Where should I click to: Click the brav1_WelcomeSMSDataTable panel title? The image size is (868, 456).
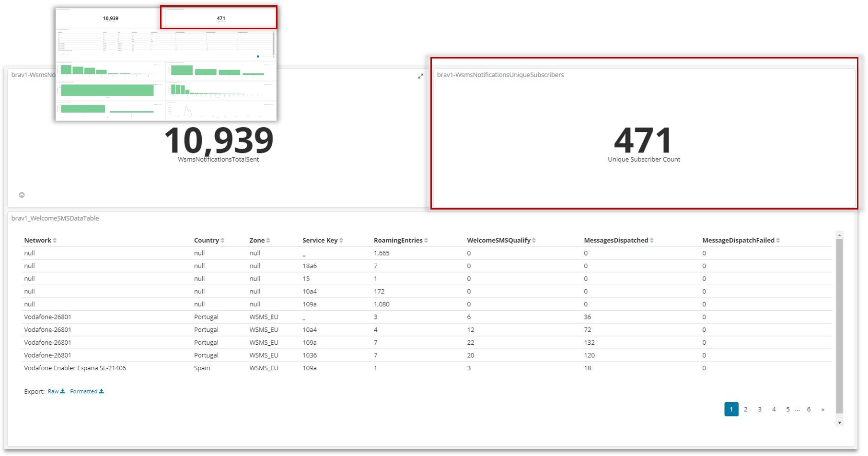pos(55,218)
